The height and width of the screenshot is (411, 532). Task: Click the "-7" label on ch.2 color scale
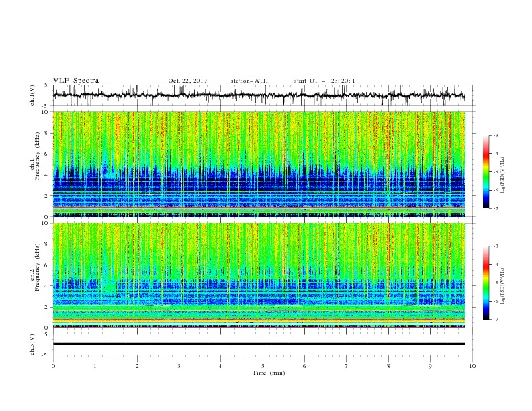(x=496, y=320)
